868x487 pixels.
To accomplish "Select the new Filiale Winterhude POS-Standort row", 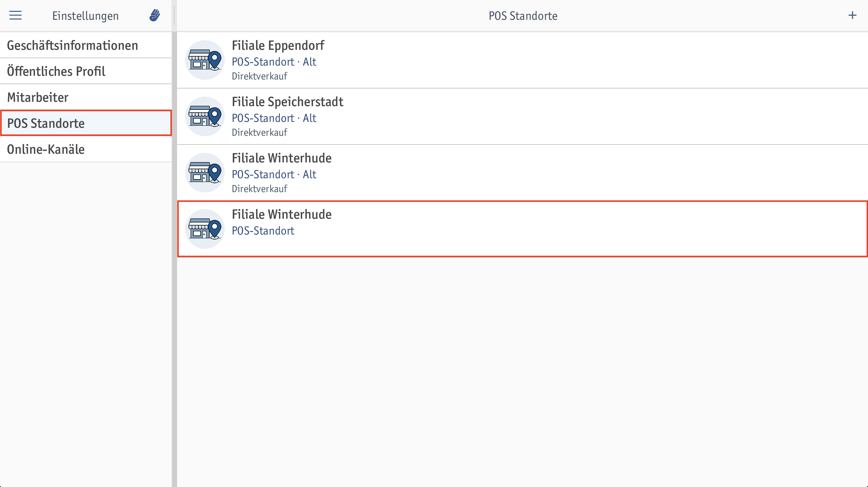I will (522, 229).
